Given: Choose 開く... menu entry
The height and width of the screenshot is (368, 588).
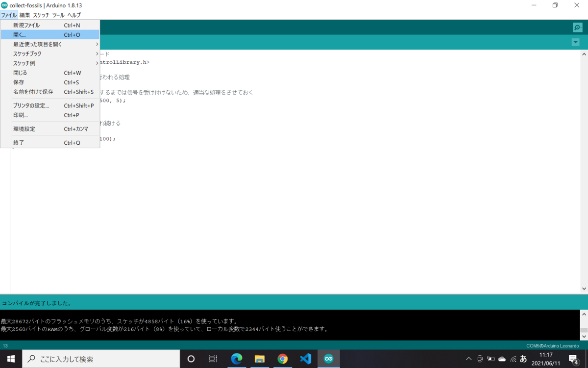Looking at the screenshot, I should (50, 35).
